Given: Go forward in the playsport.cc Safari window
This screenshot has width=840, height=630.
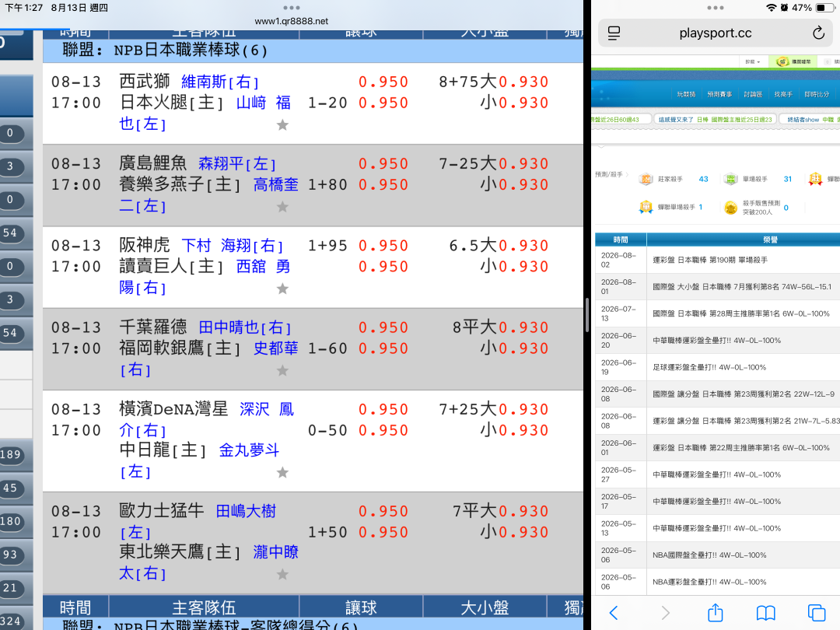Looking at the screenshot, I should pos(665,612).
